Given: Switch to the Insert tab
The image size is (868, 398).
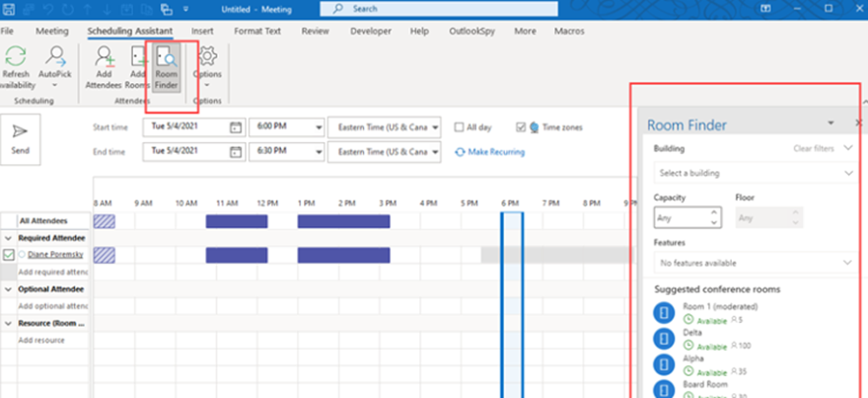Looking at the screenshot, I should click(x=202, y=31).
